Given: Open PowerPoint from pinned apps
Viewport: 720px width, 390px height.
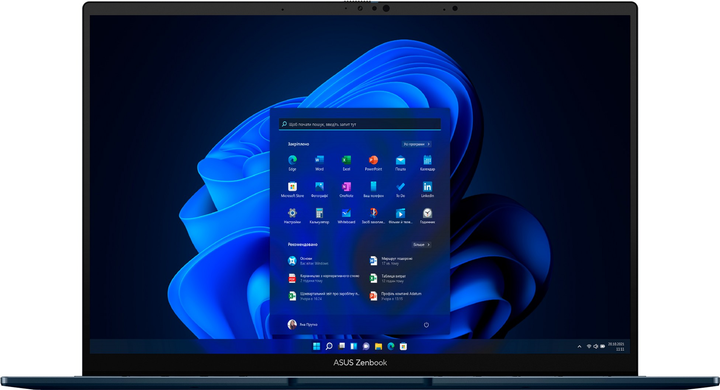Looking at the screenshot, I should tap(373, 160).
